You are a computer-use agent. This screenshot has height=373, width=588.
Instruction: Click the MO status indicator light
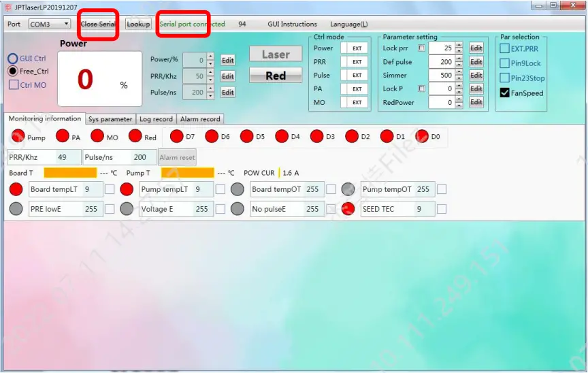point(97,135)
